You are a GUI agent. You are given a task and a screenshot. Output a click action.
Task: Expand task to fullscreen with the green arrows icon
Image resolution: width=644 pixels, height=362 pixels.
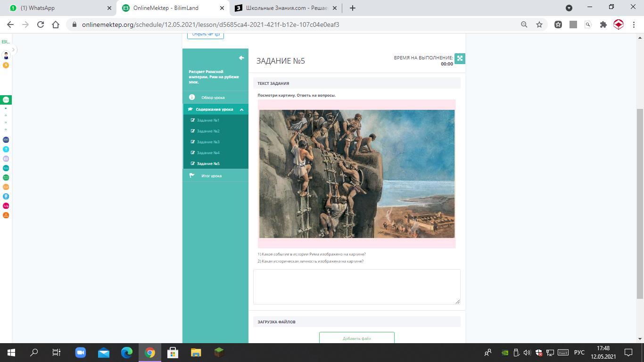click(x=460, y=58)
